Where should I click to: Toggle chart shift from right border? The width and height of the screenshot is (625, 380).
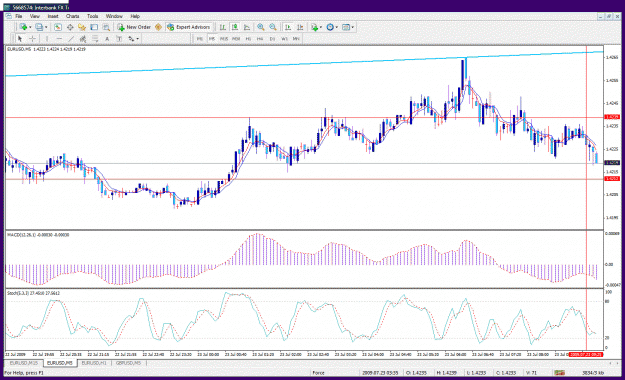[x=300, y=27]
